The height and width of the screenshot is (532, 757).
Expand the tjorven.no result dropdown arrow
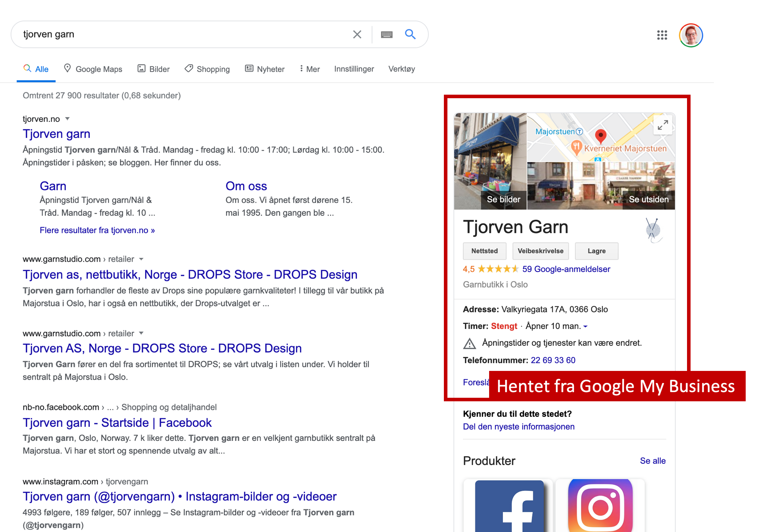click(x=68, y=119)
